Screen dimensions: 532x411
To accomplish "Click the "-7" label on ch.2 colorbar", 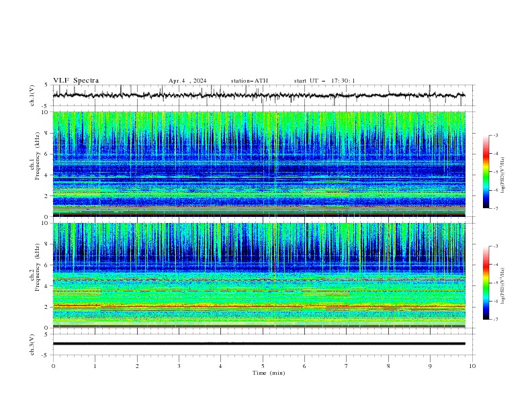I will pyautogui.click(x=495, y=320).
